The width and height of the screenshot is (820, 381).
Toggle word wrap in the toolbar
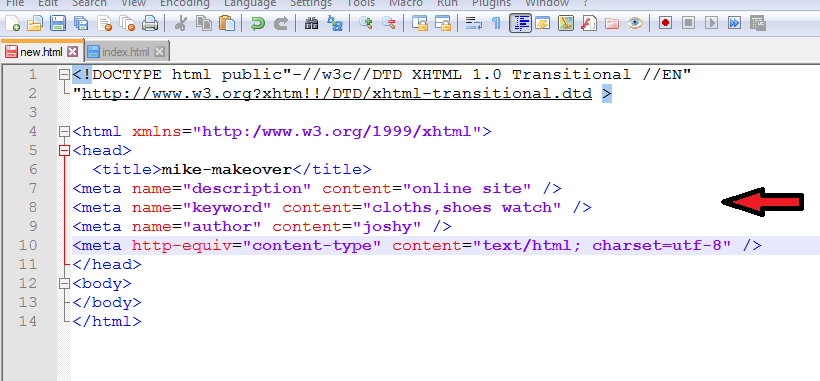pyautogui.click(x=474, y=24)
